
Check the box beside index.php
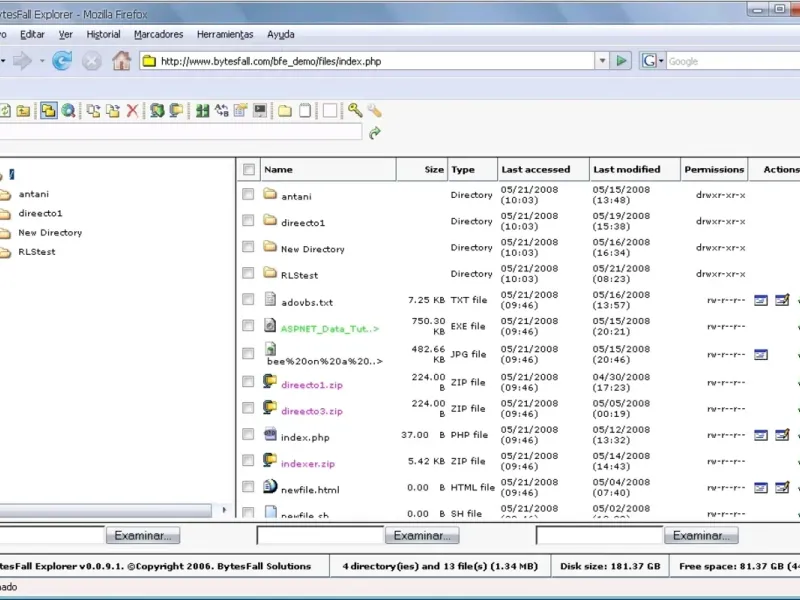[248, 435]
